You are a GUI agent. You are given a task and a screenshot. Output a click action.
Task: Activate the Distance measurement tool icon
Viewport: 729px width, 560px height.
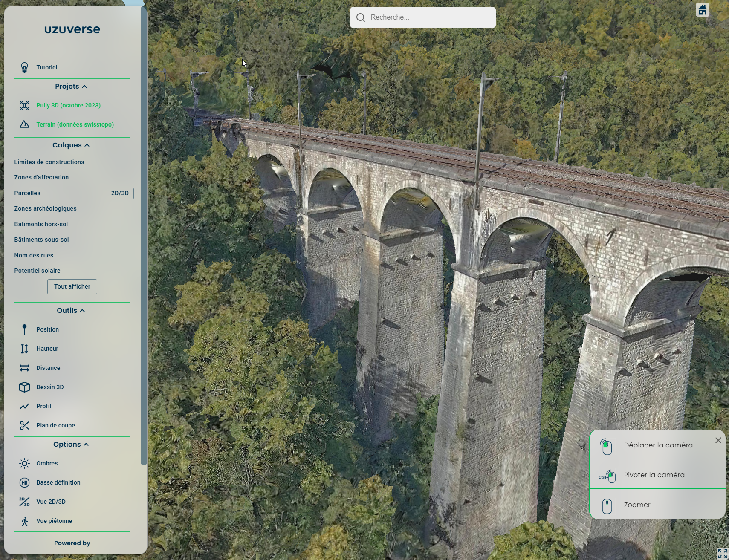24,368
